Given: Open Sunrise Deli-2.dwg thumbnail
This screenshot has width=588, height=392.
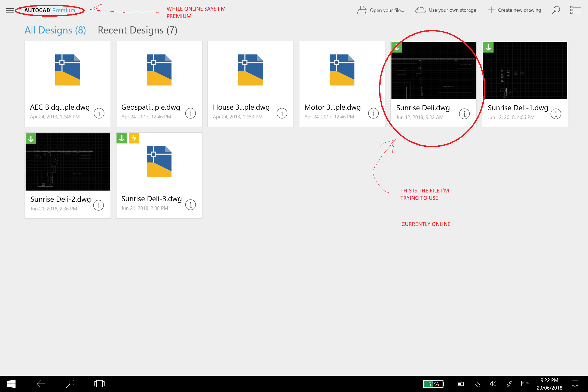Looking at the screenshot, I should (x=68, y=162).
